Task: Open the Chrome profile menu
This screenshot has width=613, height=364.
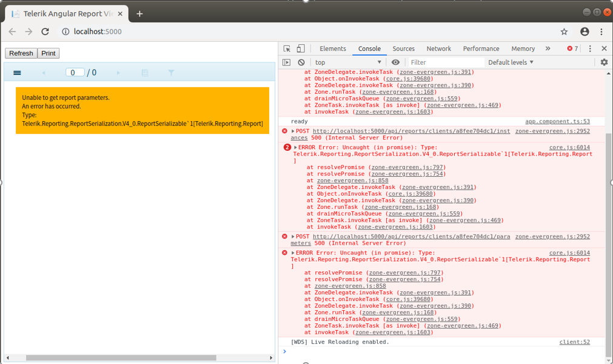Action: (x=585, y=31)
